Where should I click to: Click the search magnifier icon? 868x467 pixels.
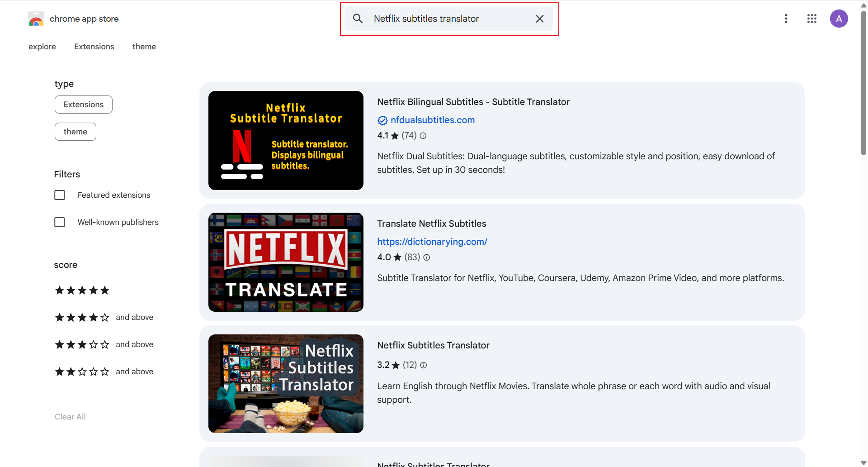pyautogui.click(x=357, y=19)
